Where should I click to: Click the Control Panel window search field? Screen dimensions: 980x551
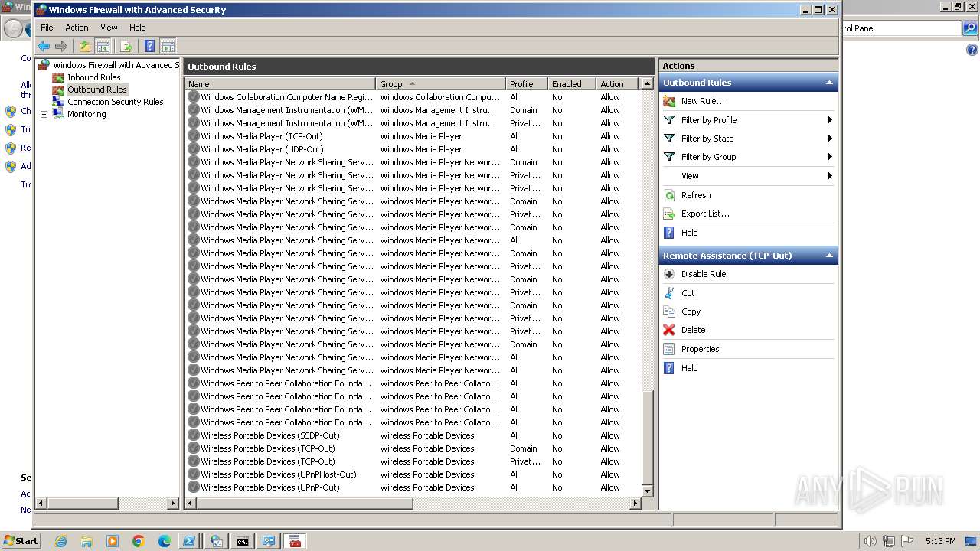point(900,28)
